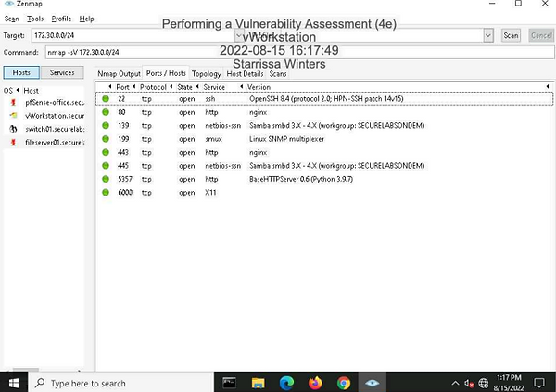Switch to the Nmap Output tab
This screenshot has width=556, height=392.
click(x=120, y=74)
